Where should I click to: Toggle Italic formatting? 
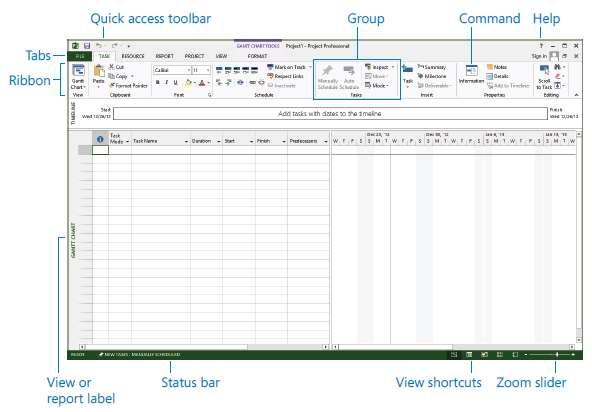pyautogui.click(x=166, y=82)
